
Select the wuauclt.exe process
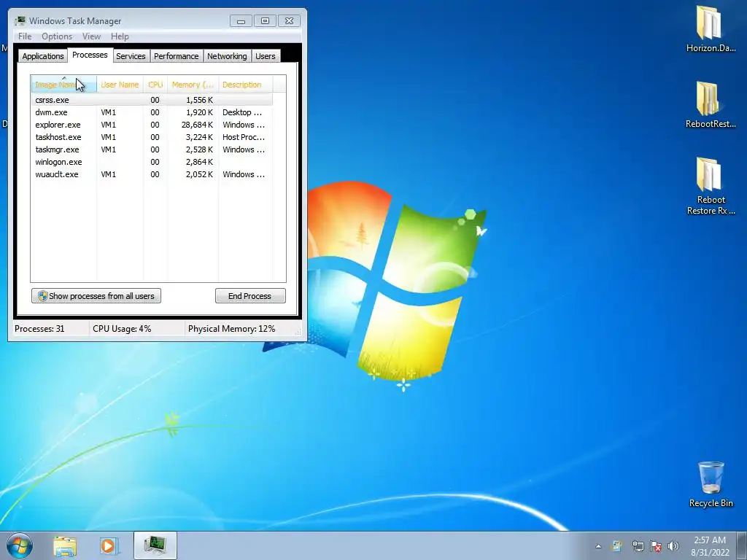point(152,174)
